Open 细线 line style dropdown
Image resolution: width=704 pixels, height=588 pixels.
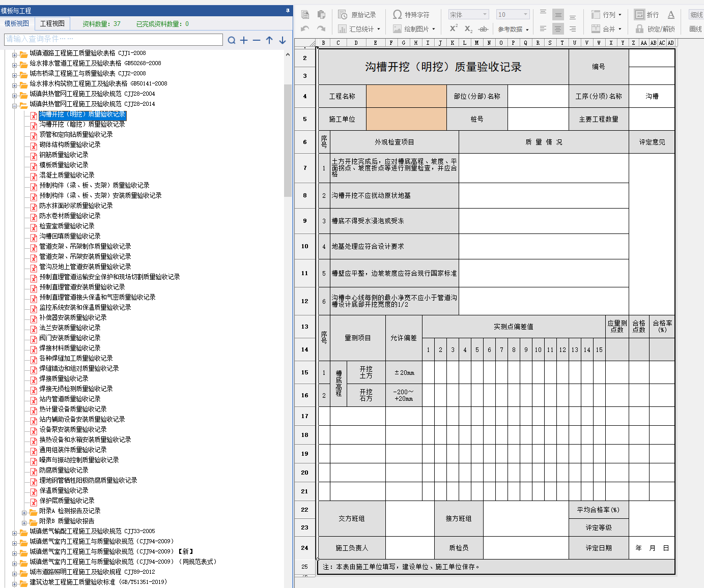coord(696,15)
